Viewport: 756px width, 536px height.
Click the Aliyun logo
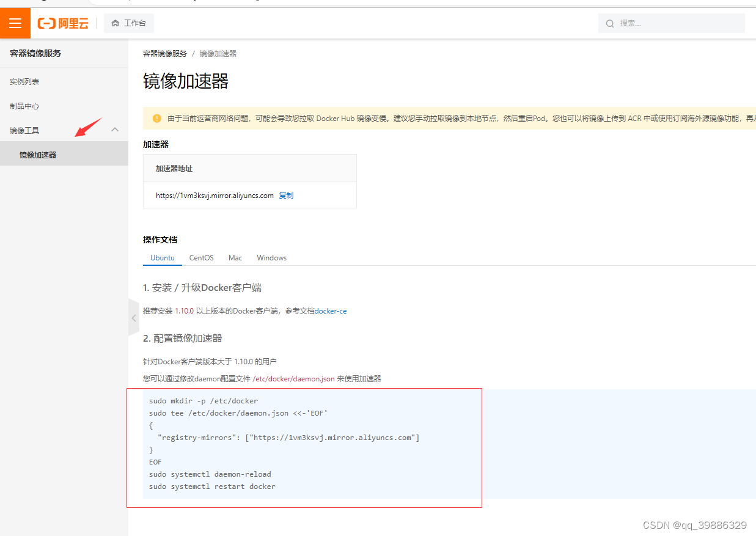(x=63, y=23)
